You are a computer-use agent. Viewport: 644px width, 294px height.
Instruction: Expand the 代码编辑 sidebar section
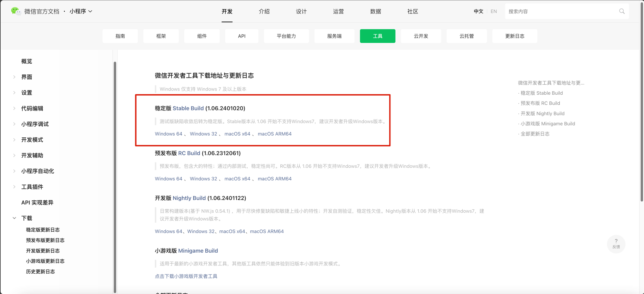click(14, 108)
